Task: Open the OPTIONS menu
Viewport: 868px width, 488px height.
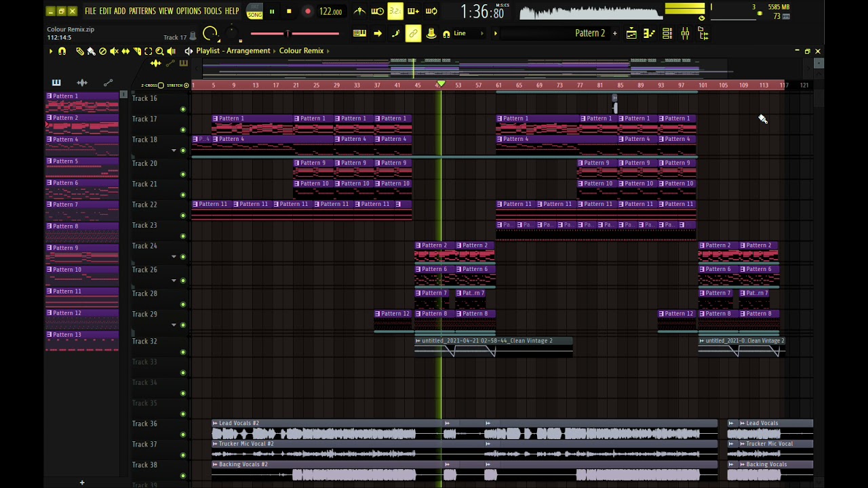Action: (189, 12)
